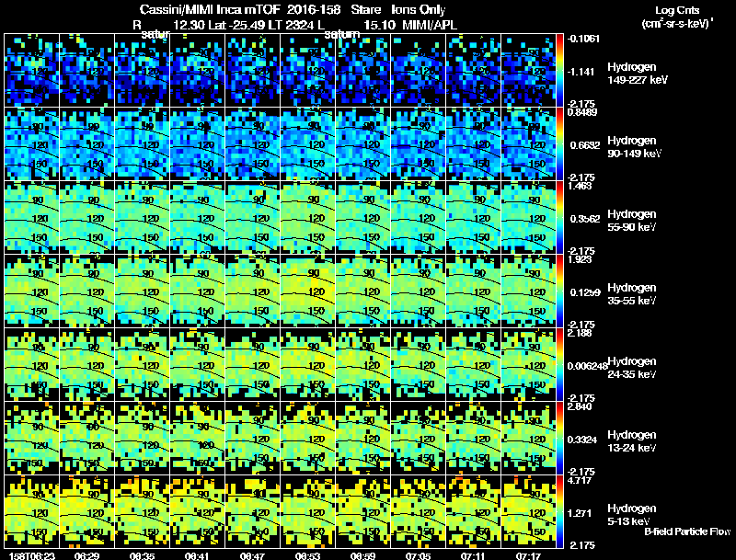736x560 pixels.
Task: Click the 06:59 time label
Action: click(362, 555)
